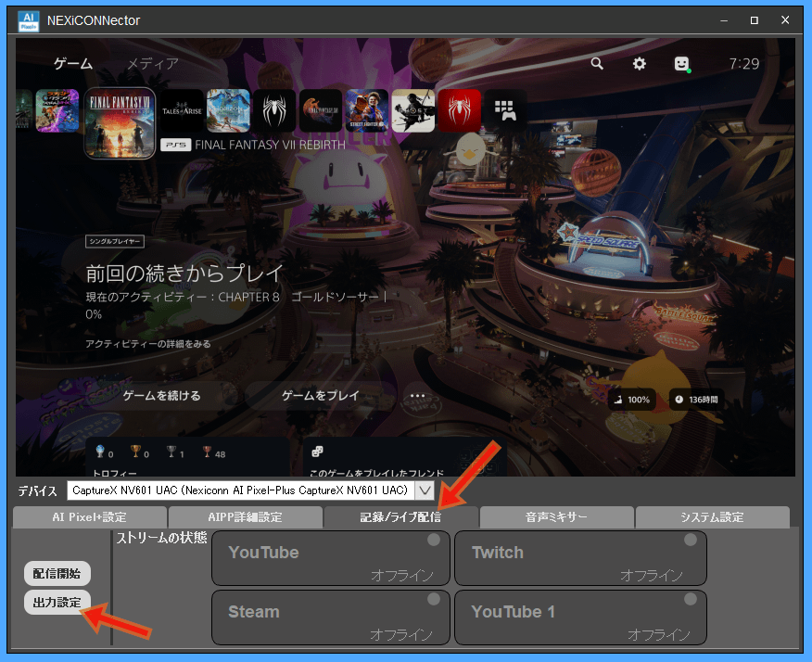The width and height of the screenshot is (812, 662).
Task: Open the game library grid icon
Action: coord(505,110)
